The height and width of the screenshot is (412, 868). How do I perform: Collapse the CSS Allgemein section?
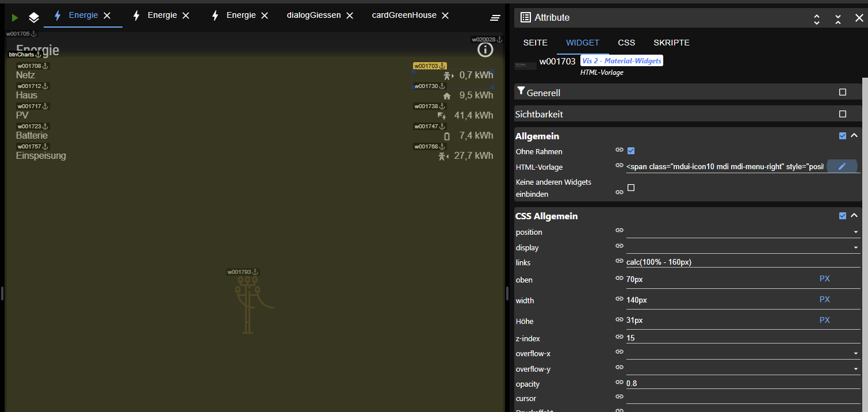pos(854,216)
